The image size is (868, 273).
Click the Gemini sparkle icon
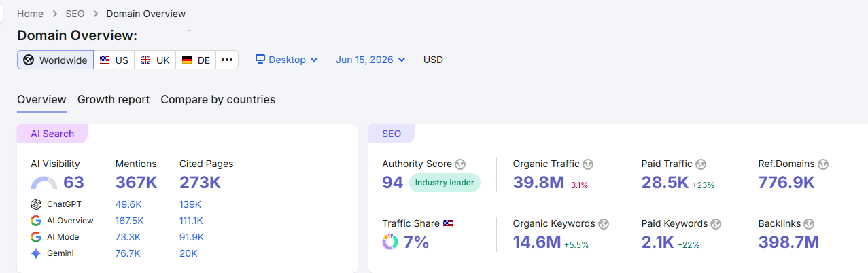coord(36,253)
